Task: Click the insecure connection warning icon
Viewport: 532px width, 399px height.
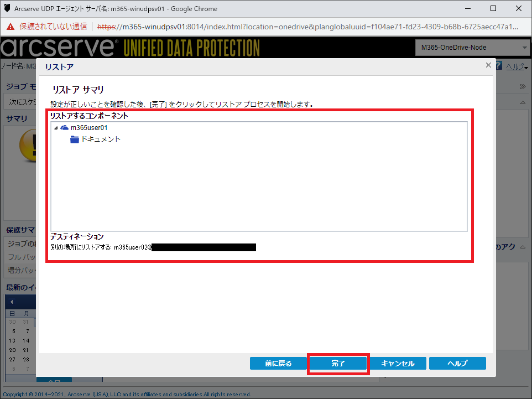Action: 11,27
